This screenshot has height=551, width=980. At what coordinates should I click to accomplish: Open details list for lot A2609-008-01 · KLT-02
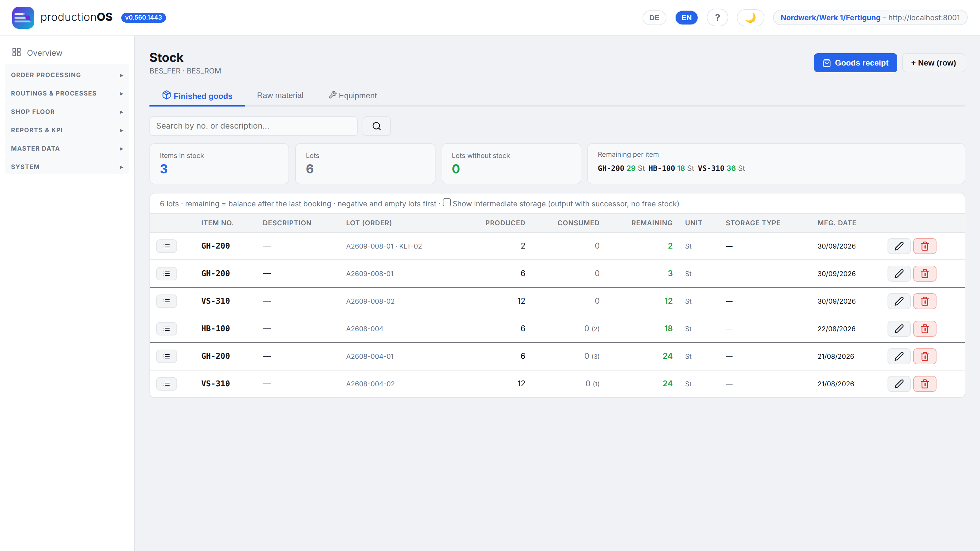click(x=167, y=246)
